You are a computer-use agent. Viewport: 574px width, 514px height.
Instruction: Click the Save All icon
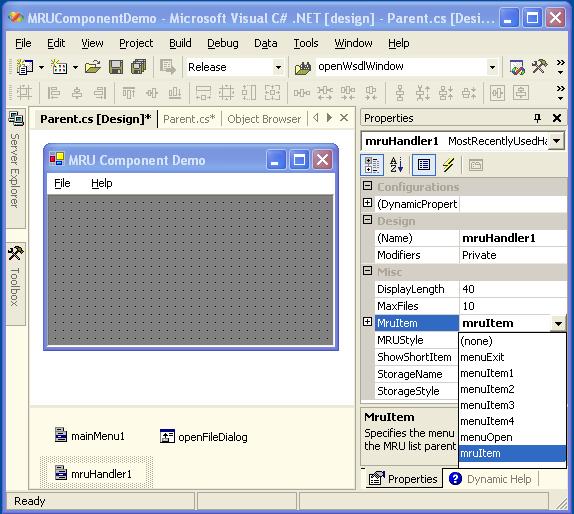139,67
